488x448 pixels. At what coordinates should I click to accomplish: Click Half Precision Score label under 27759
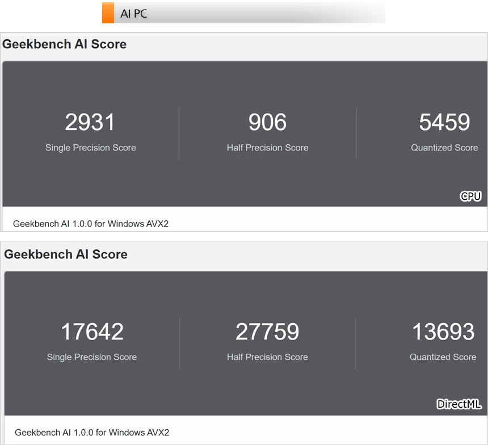[x=267, y=357]
